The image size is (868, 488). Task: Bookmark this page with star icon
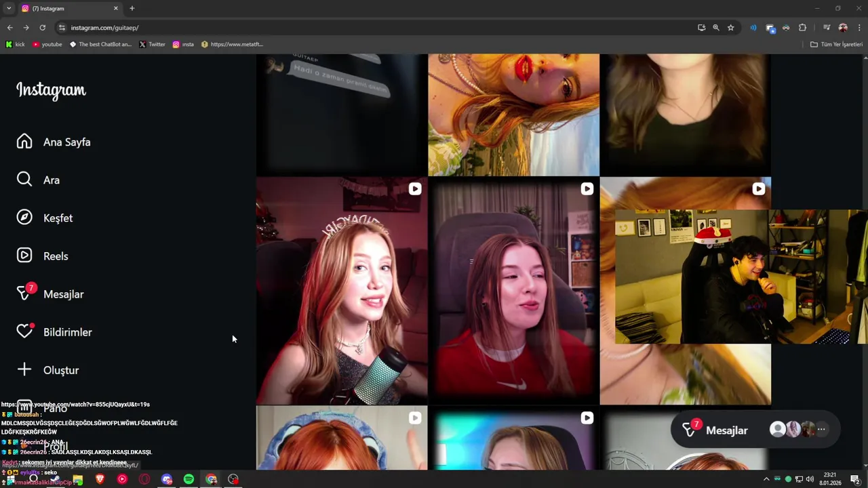pos(730,28)
